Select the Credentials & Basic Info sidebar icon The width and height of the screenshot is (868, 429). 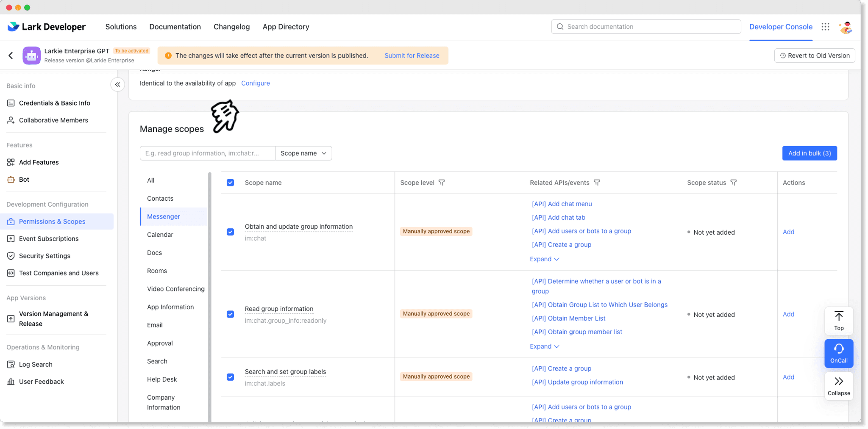[x=11, y=103]
